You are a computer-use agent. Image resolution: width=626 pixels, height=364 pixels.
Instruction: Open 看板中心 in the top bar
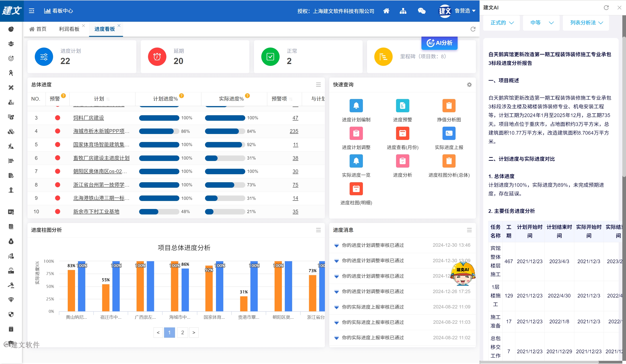click(x=58, y=11)
